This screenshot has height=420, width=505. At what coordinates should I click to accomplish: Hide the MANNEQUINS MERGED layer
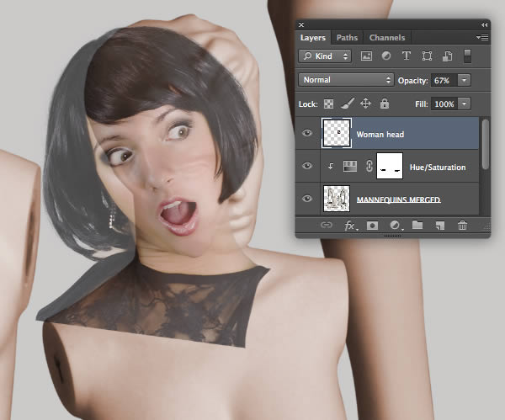point(307,199)
